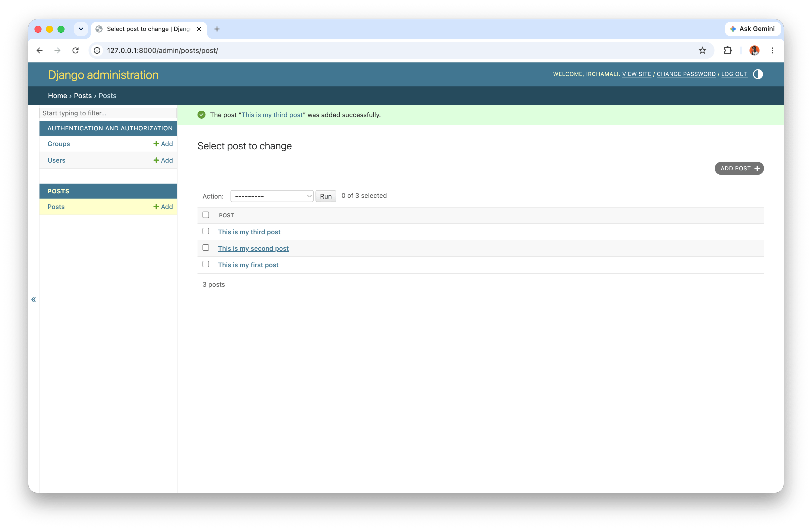Viewport: 812px width, 530px height.
Task: Open the Action dropdown
Action: point(272,196)
